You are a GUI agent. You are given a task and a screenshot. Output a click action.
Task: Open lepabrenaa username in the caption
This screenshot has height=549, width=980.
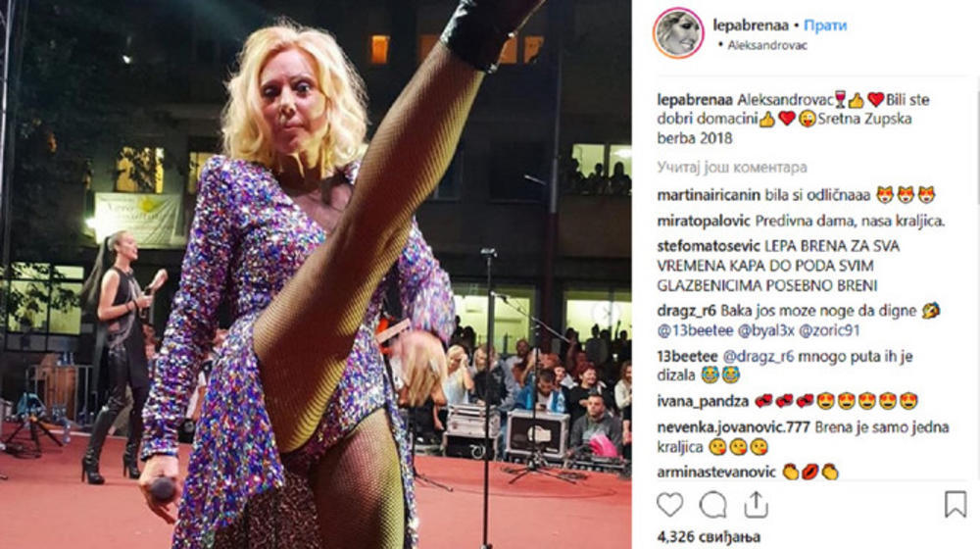[695, 99]
